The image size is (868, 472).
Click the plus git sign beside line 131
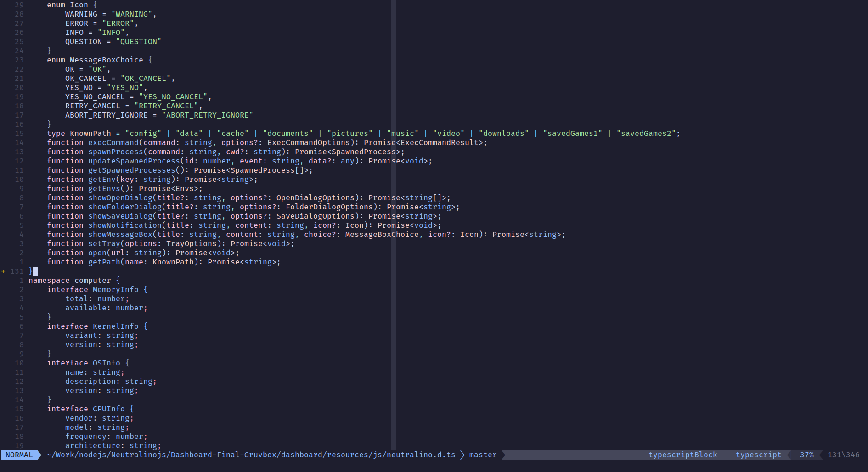pyautogui.click(x=3, y=271)
